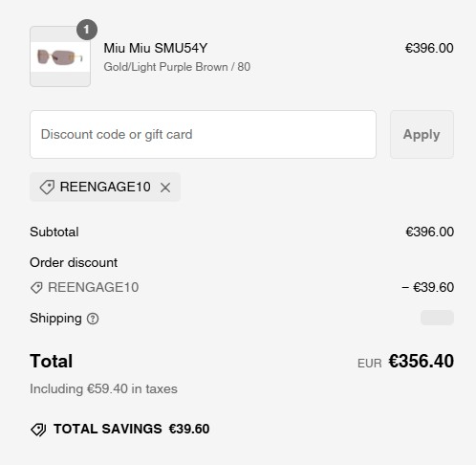Click the Including €59.40 in taxes note
Screen dimensions: 476x465
click(x=103, y=389)
